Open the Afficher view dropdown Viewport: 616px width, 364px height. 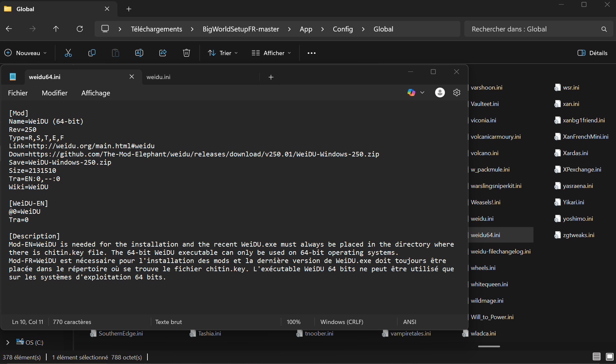point(271,53)
